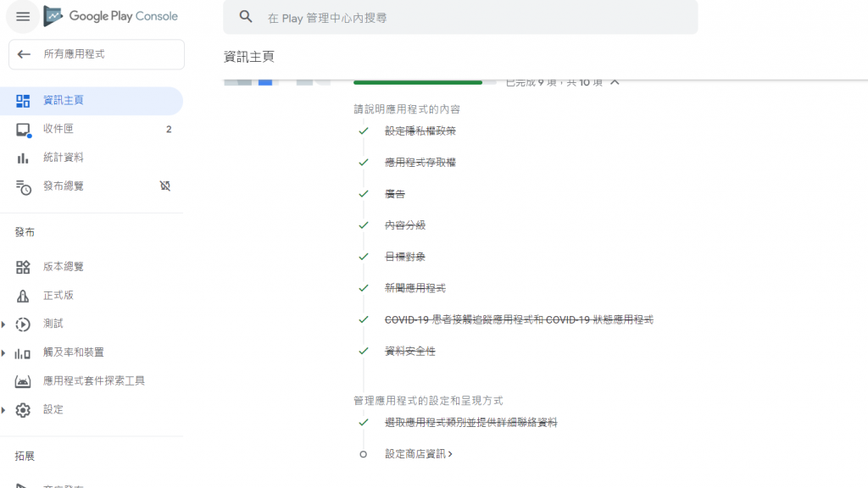Click checkmark beside COVID-19 task
The image size is (868, 488).
coord(363,319)
